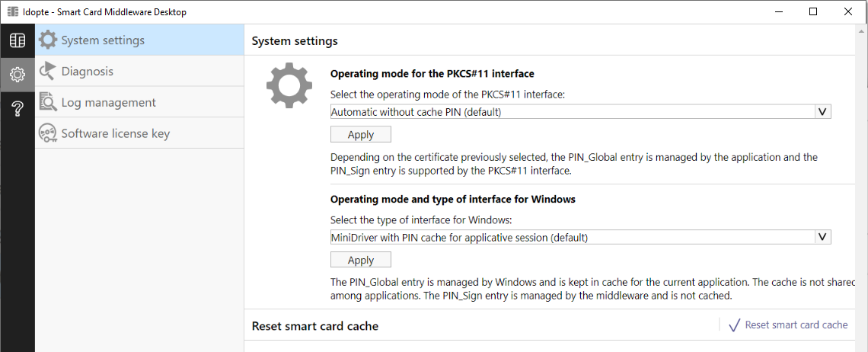Expand the PKCS#11 operating mode dropdown arrow
This screenshot has height=352, width=868.
pyautogui.click(x=822, y=111)
